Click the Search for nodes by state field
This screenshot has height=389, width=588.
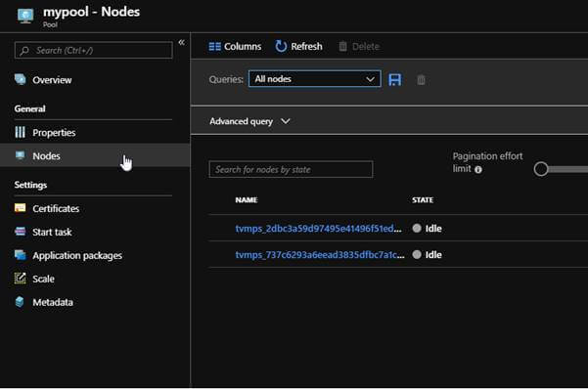coord(291,169)
